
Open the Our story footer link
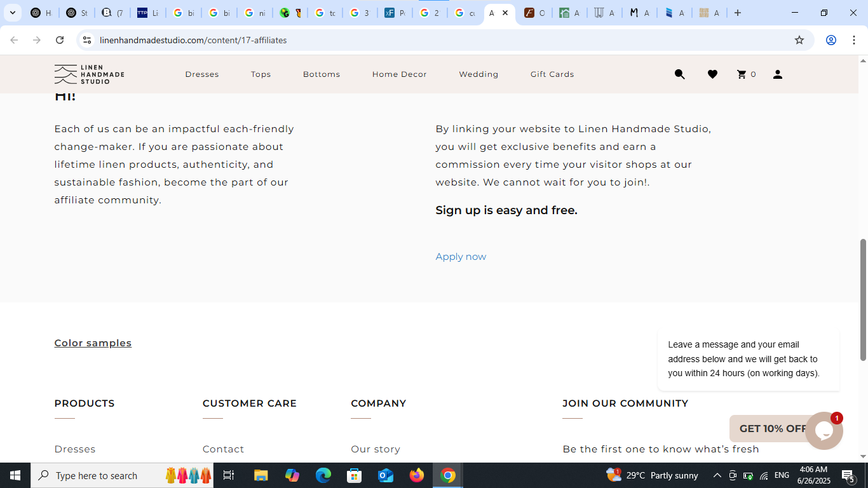(x=376, y=449)
